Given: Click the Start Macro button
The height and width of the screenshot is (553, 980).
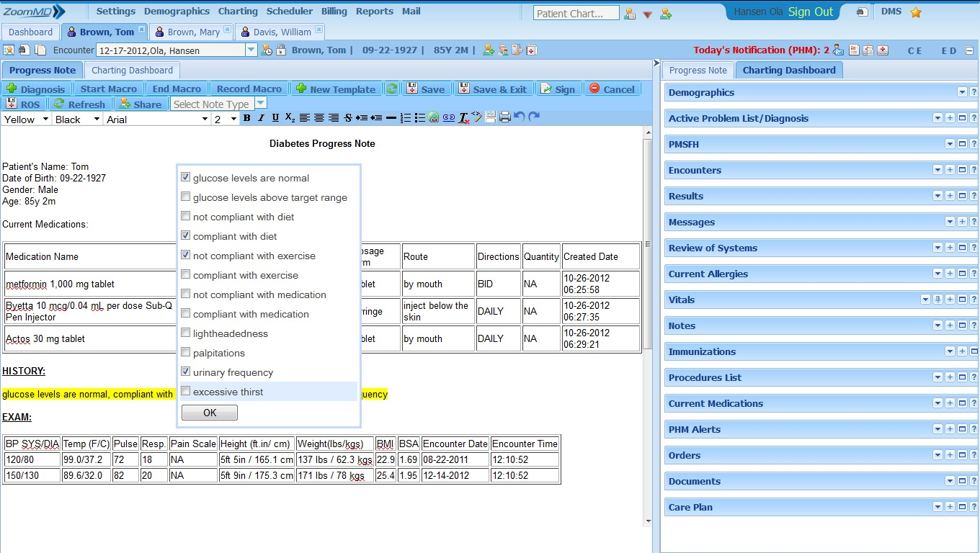Looking at the screenshot, I should point(108,89).
